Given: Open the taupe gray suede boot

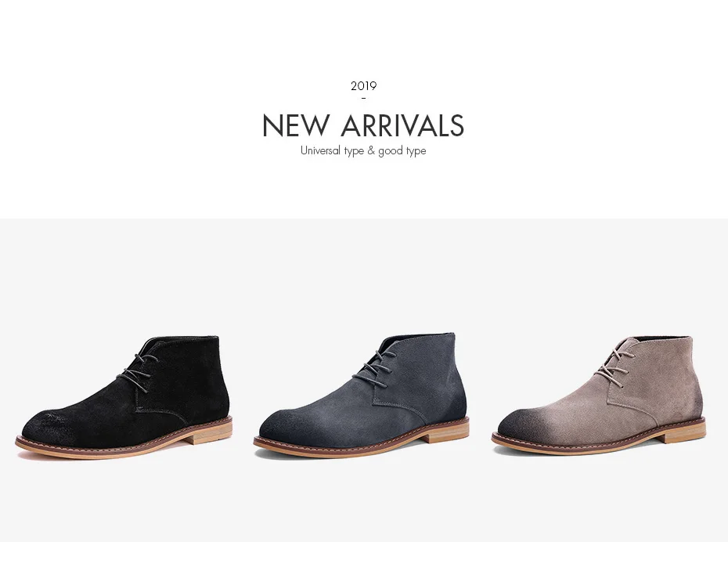Looking at the screenshot, I should coord(599,395).
